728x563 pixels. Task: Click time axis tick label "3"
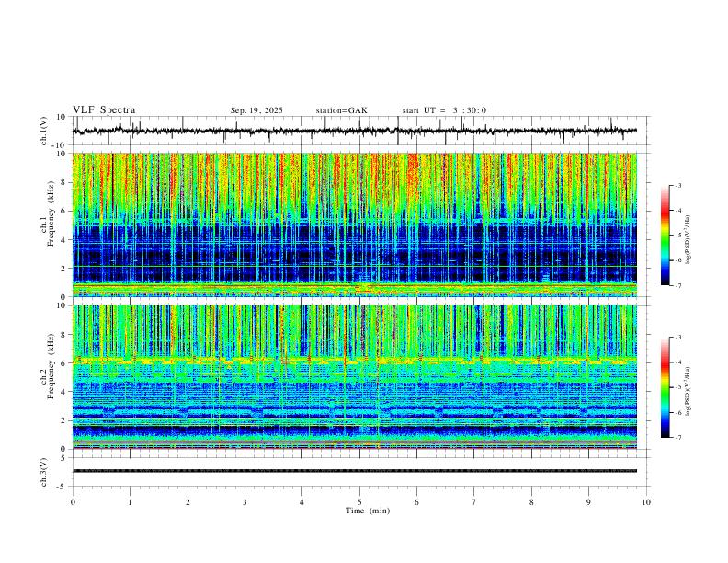pyautogui.click(x=245, y=502)
